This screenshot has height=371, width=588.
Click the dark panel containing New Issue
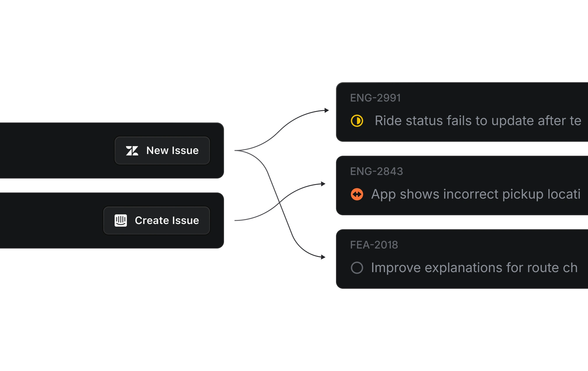[x=112, y=150]
